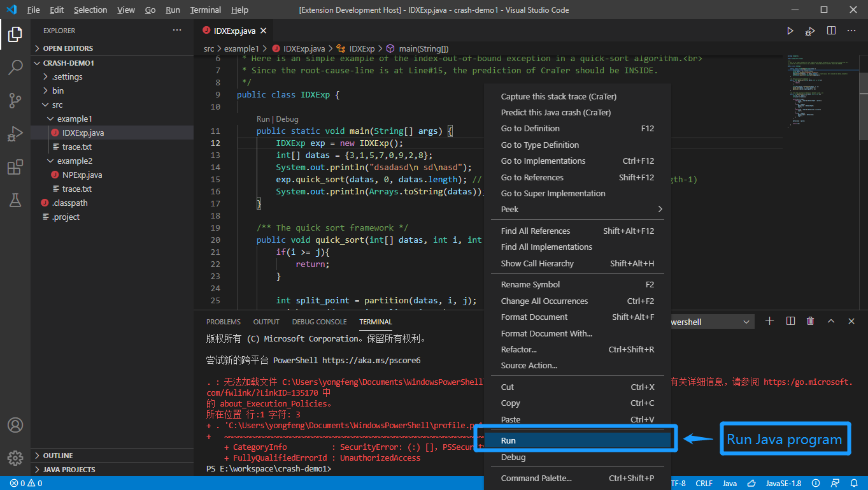The width and height of the screenshot is (868, 490).
Task: Switch to the PROBLEMS panel tab
Action: [x=224, y=322]
